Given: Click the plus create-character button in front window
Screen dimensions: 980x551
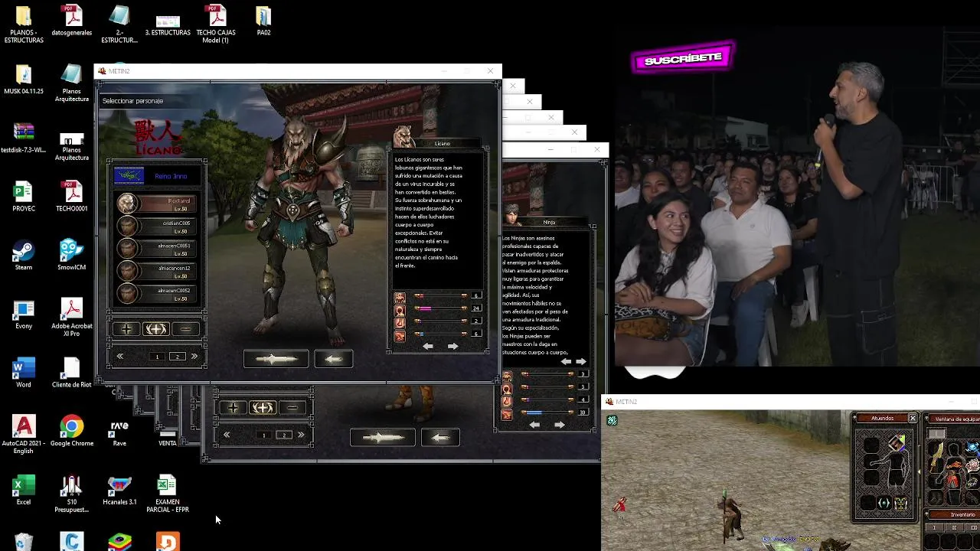Looking at the screenshot, I should coord(126,329).
